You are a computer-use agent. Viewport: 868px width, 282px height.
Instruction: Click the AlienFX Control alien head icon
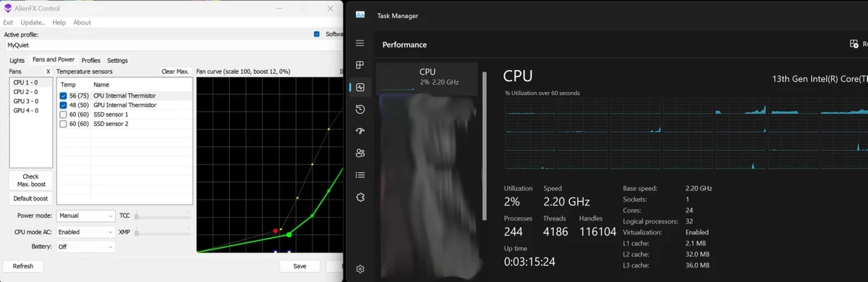click(x=8, y=8)
